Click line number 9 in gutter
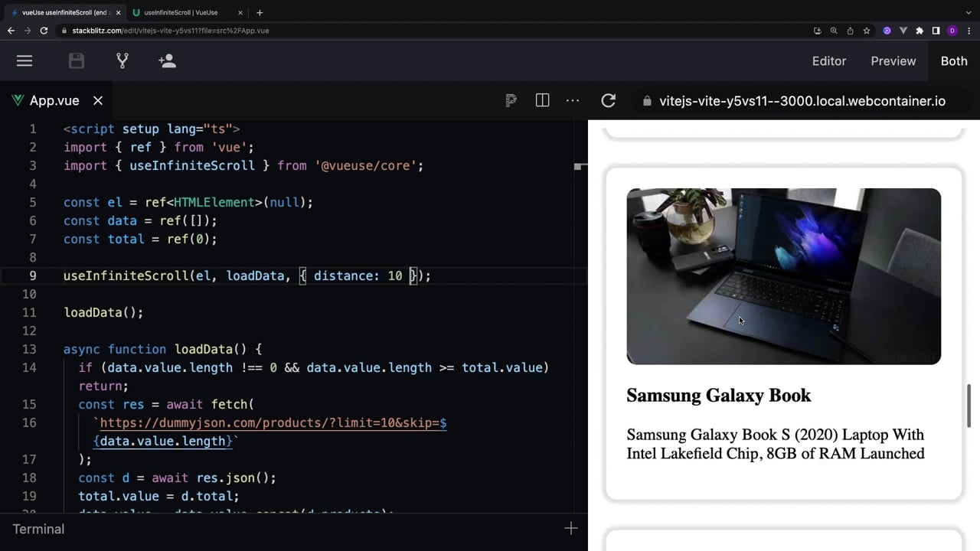Viewport: 980px width, 551px height. coord(32,275)
